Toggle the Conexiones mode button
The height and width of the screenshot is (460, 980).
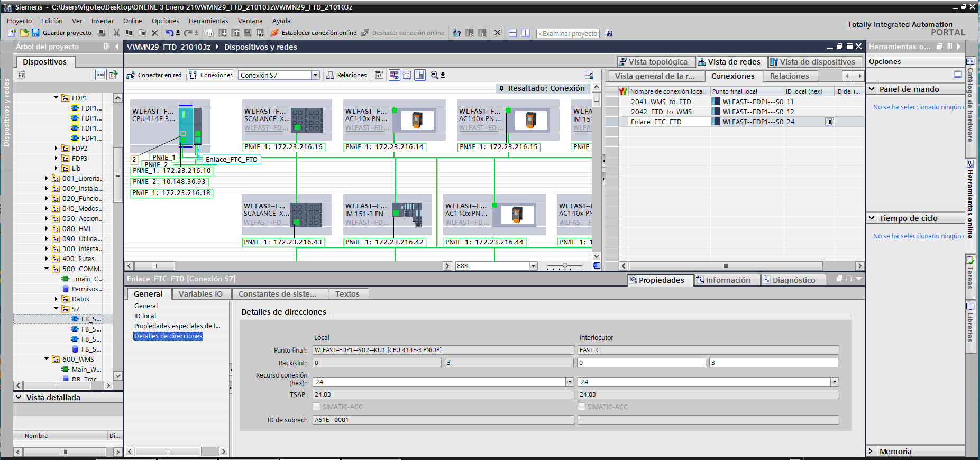(211, 75)
